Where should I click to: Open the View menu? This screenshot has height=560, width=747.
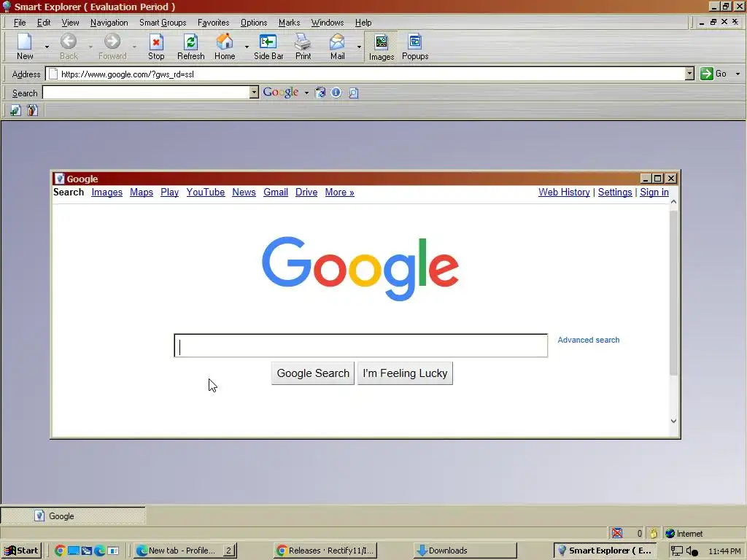[70, 23]
